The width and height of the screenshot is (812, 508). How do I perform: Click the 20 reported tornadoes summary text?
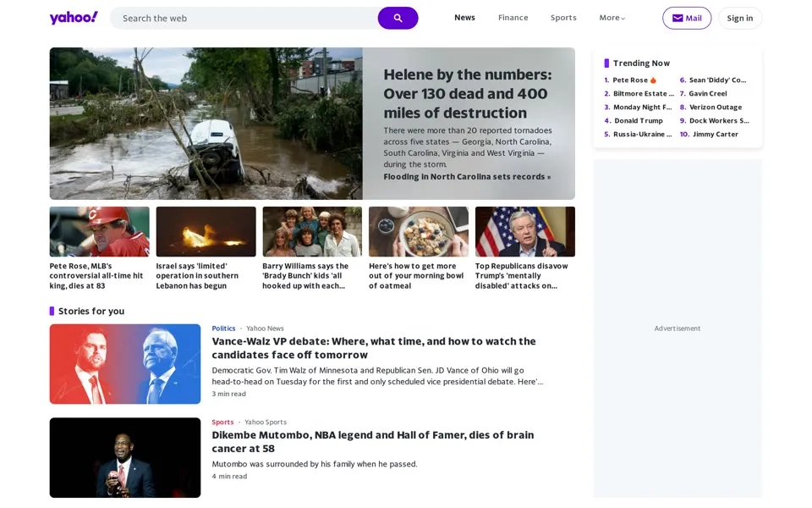(x=468, y=147)
